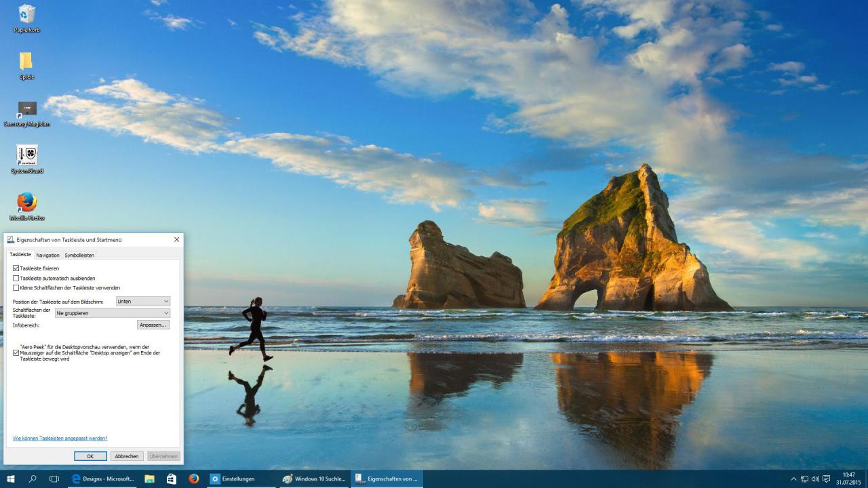Switch to the Symbolleisten tab
Viewport: 868px width, 488px height.
[79, 255]
